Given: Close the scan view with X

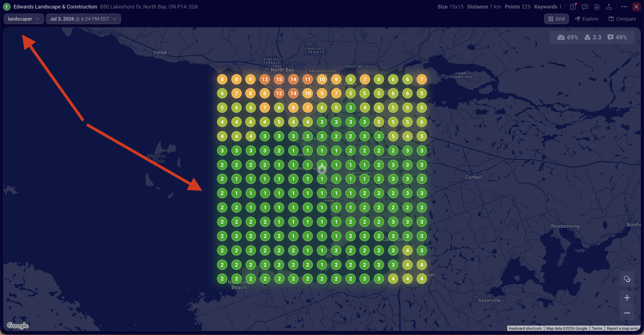Looking at the screenshot, I should (636, 7).
